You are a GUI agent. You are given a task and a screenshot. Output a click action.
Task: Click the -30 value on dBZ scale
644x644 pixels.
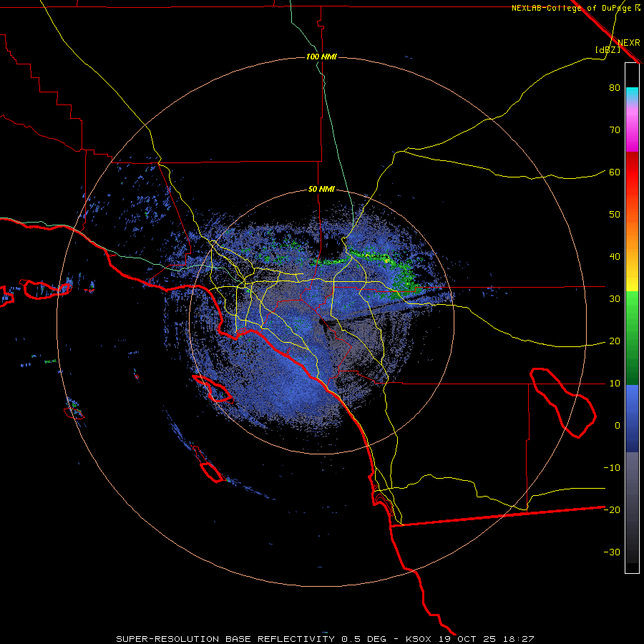tap(612, 552)
